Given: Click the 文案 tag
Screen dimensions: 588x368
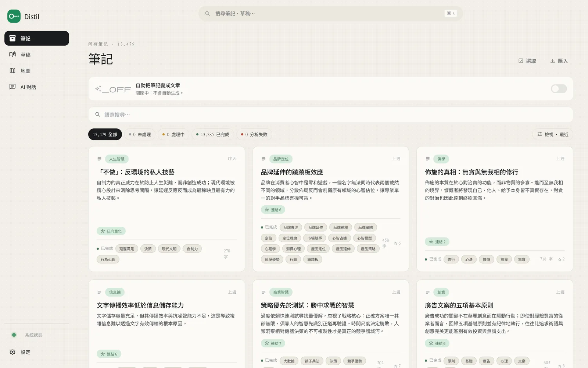Looking at the screenshot, I should point(522,361).
